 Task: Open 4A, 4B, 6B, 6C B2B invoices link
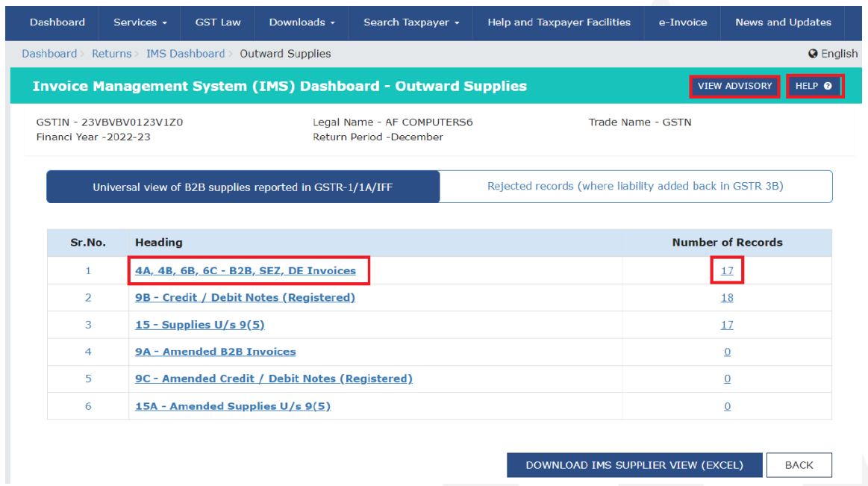pos(246,270)
